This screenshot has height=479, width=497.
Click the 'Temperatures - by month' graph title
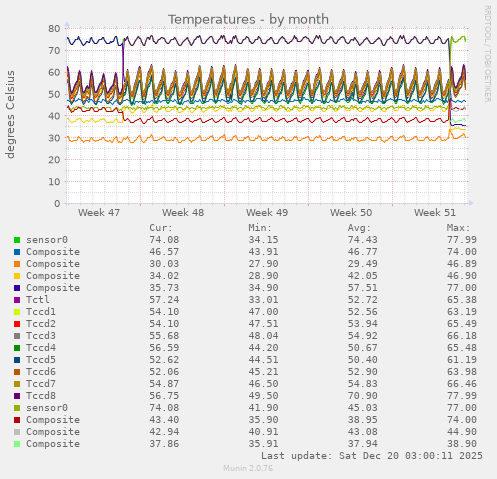(x=248, y=20)
